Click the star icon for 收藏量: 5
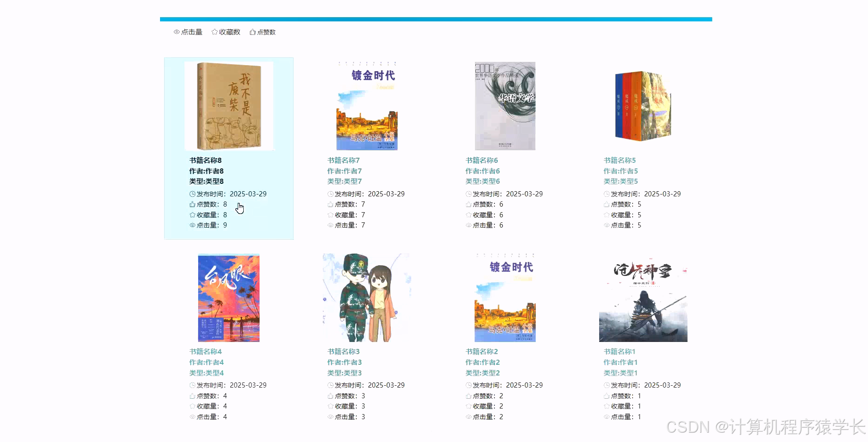This screenshot has height=442, width=868. (607, 215)
